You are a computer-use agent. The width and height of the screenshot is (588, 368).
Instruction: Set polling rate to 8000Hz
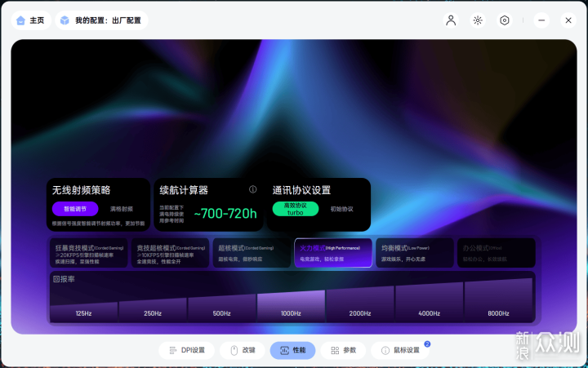tap(498, 300)
